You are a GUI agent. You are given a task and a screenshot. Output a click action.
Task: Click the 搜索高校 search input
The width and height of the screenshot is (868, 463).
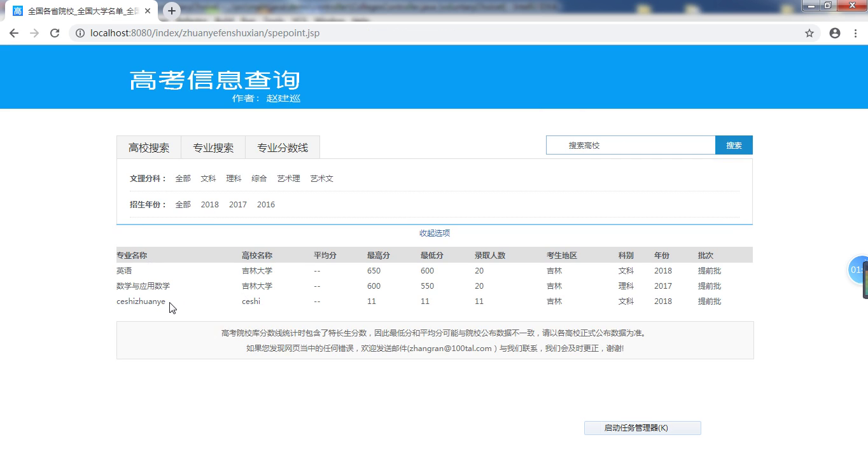click(x=631, y=145)
